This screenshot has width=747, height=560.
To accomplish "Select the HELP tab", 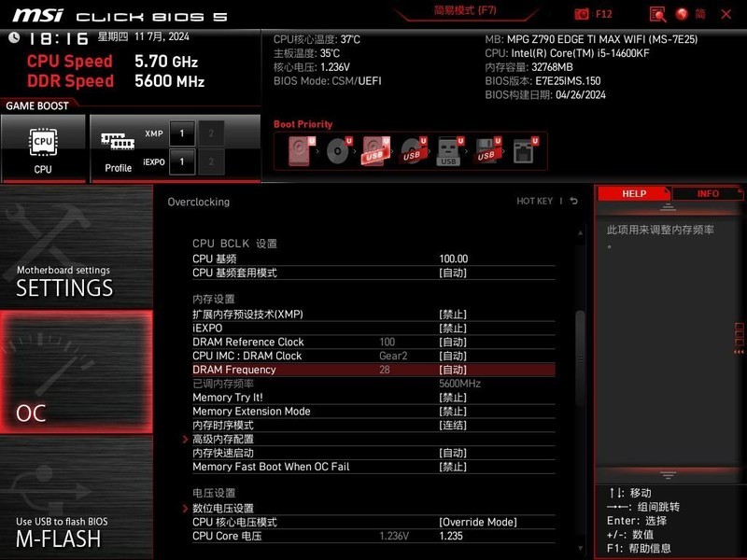I will click(x=633, y=193).
